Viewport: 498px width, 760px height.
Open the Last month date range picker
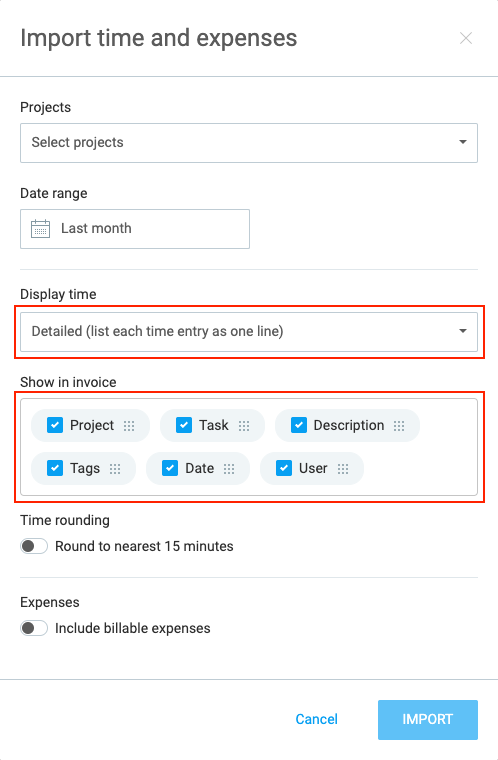pos(135,229)
